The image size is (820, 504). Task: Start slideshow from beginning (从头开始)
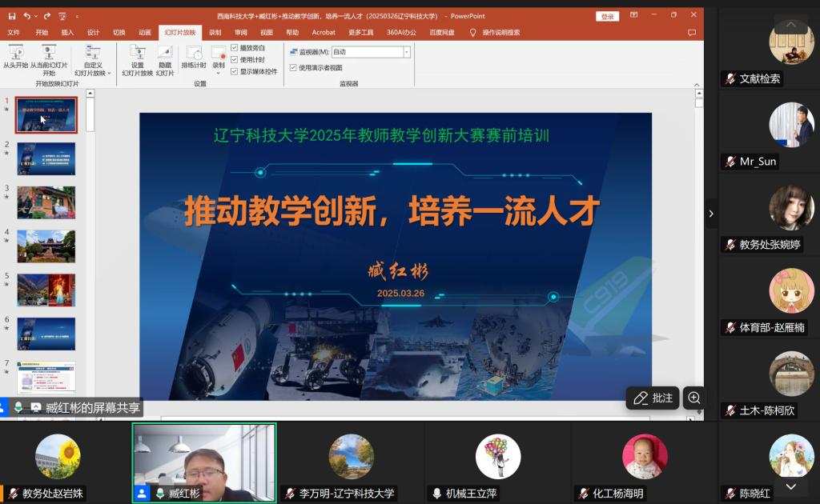14,54
